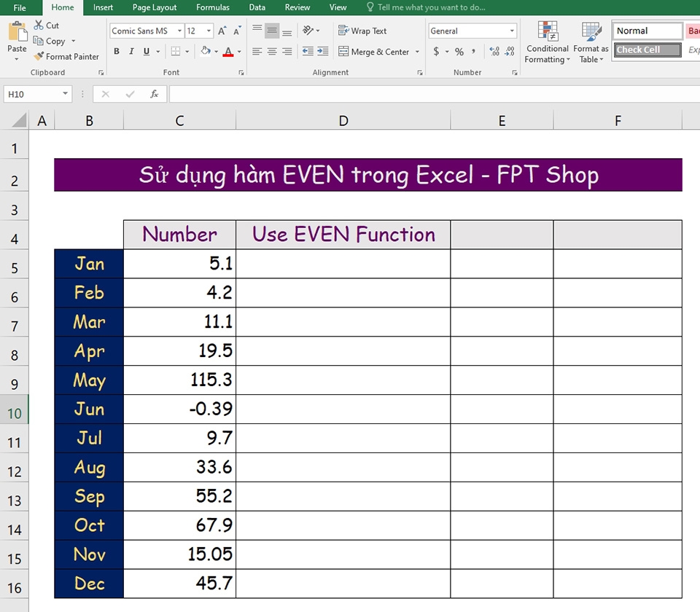This screenshot has width=700, height=612.
Task: Increase the cell indent
Action: (323, 51)
